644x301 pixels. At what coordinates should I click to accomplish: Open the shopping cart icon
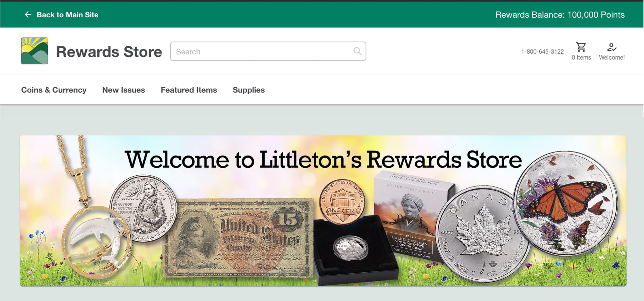tap(581, 47)
